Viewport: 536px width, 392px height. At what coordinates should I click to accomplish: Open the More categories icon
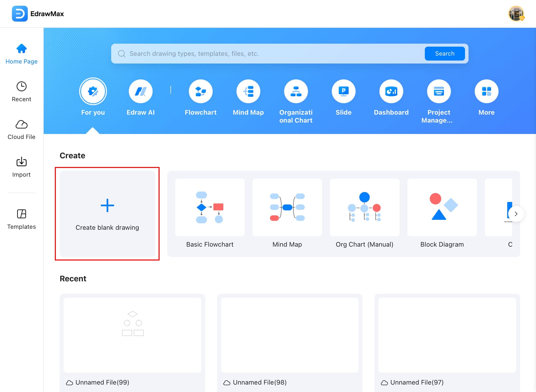tap(486, 92)
